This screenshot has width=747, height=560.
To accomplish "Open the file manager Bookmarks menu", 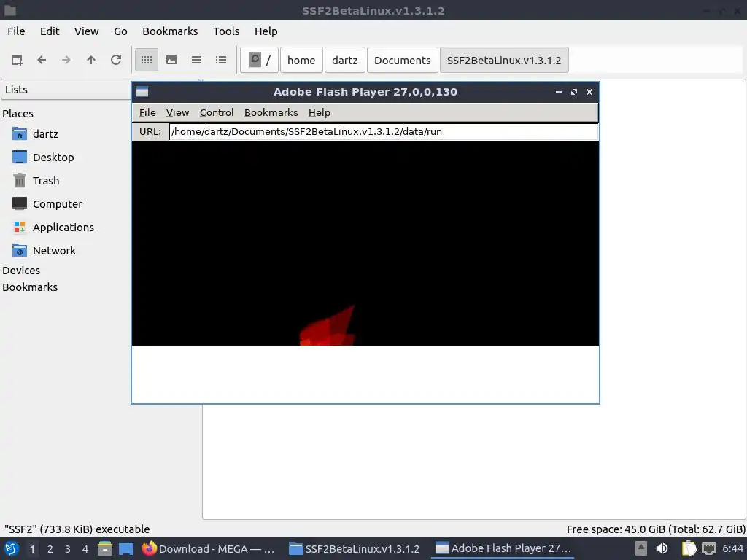I will (170, 31).
